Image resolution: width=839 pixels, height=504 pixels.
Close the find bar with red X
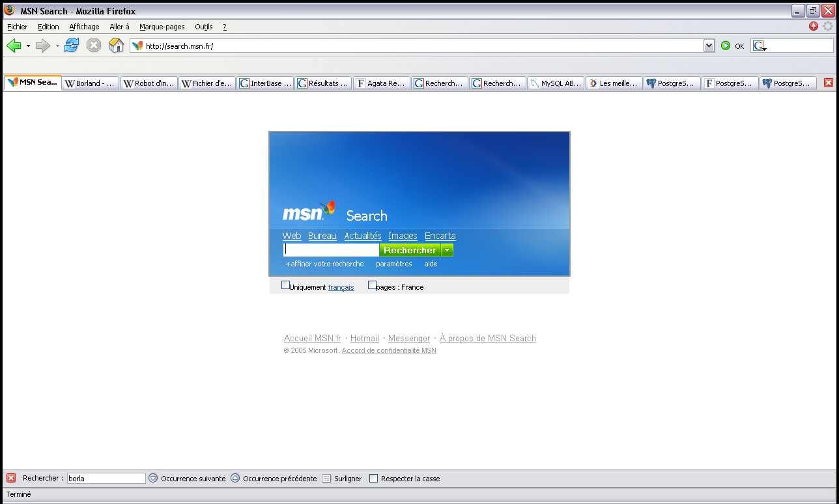tap(10, 479)
